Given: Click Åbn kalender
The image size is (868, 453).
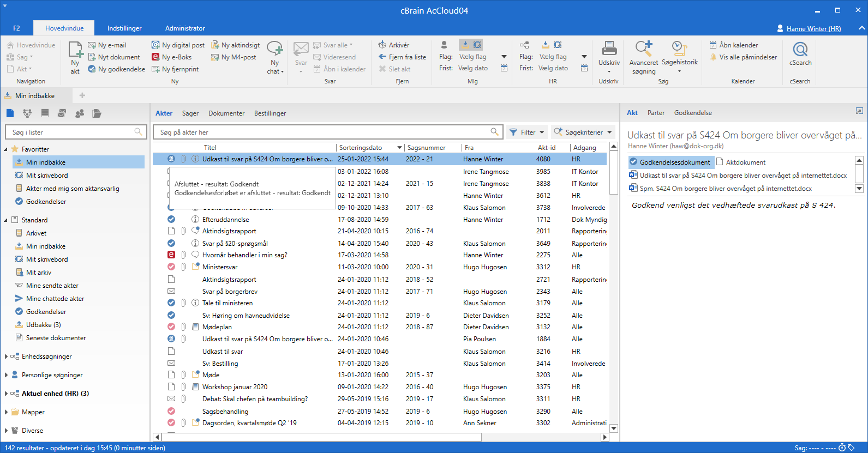Looking at the screenshot, I should [x=734, y=45].
